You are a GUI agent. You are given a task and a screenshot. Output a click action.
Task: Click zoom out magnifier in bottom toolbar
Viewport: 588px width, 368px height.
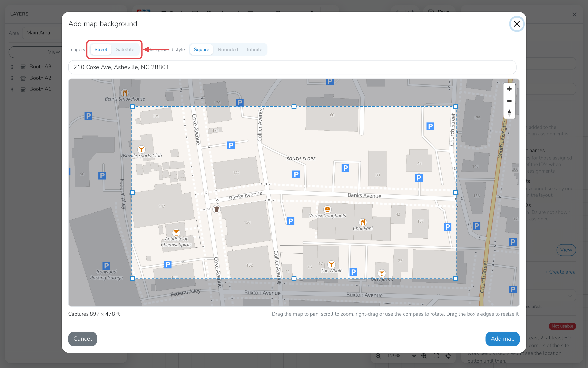pyautogui.click(x=378, y=356)
